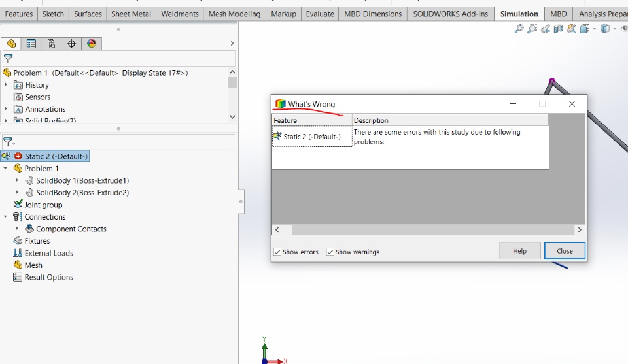This screenshot has height=364, width=628.
Task: Click the Fixtures icon in study tree
Action: pyautogui.click(x=18, y=240)
